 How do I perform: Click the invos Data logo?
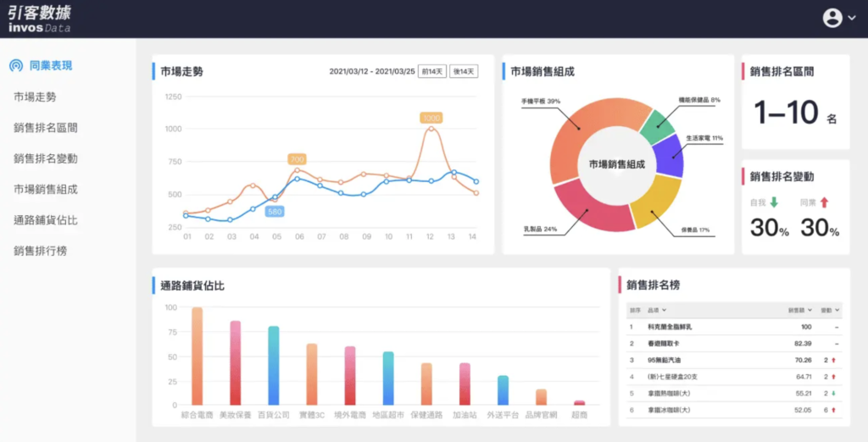[x=40, y=19]
